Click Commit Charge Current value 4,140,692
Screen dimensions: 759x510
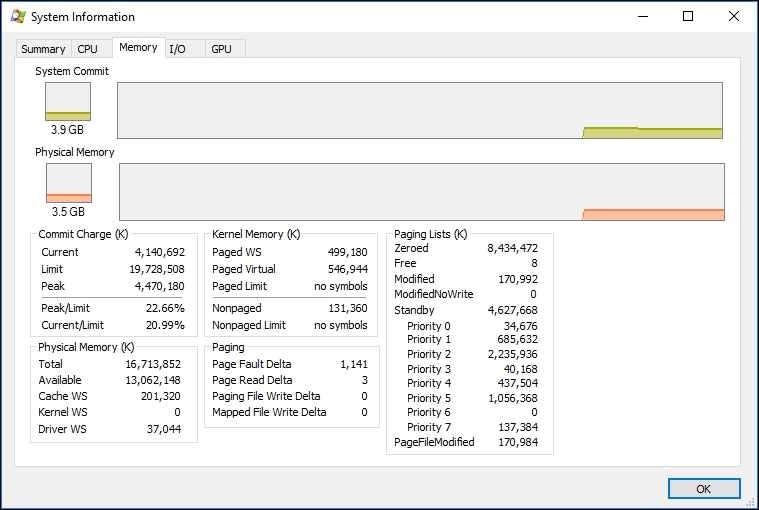pyautogui.click(x=160, y=252)
